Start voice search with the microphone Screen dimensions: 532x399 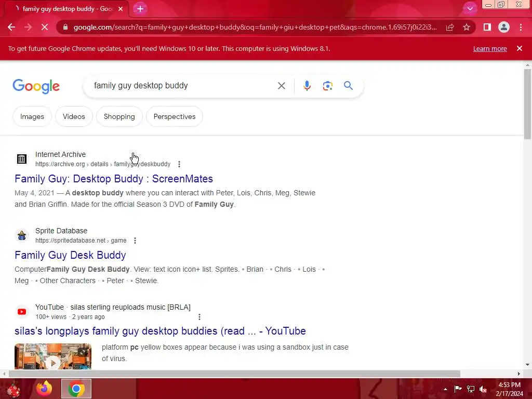point(307,86)
